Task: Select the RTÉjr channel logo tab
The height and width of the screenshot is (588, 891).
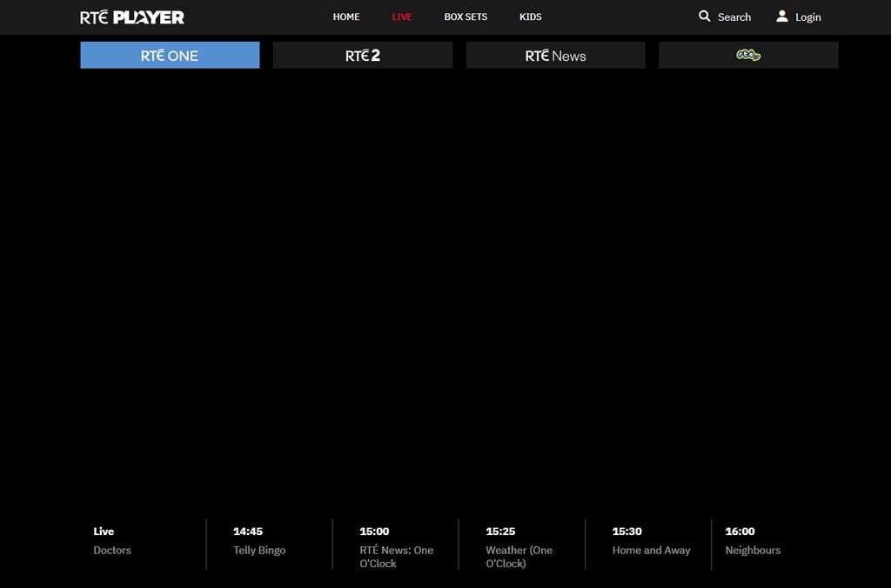Action: (x=748, y=55)
